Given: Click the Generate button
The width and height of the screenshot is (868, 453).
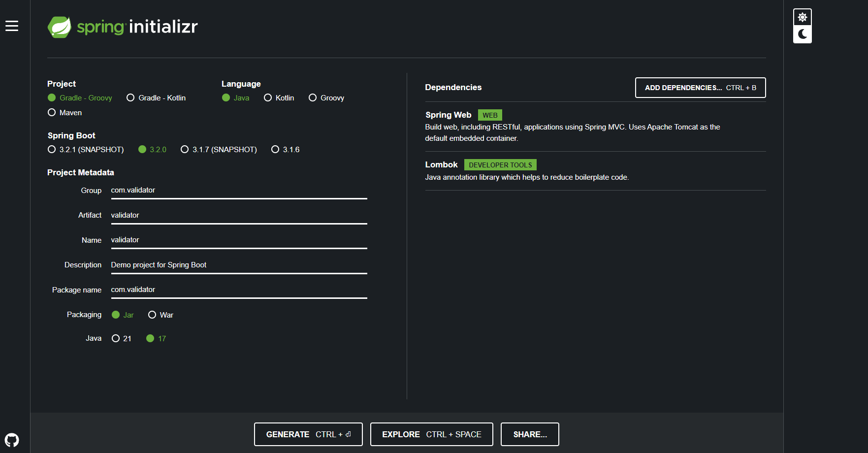Looking at the screenshot, I should click(x=308, y=434).
